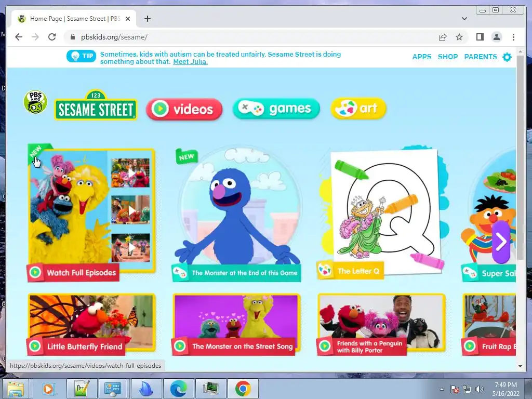Screen dimensions: 532x399
Task: Play the Little Butterfly Friend video
Action: (91, 324)
